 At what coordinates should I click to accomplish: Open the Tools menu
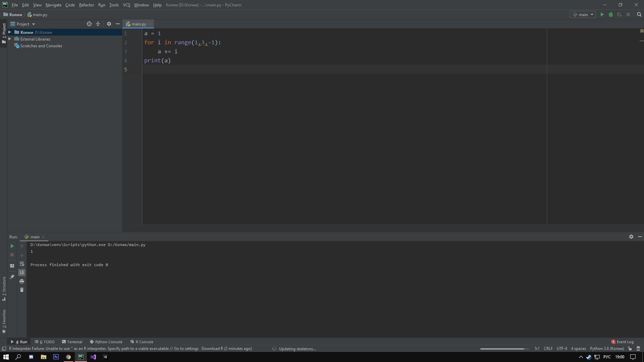114,5
